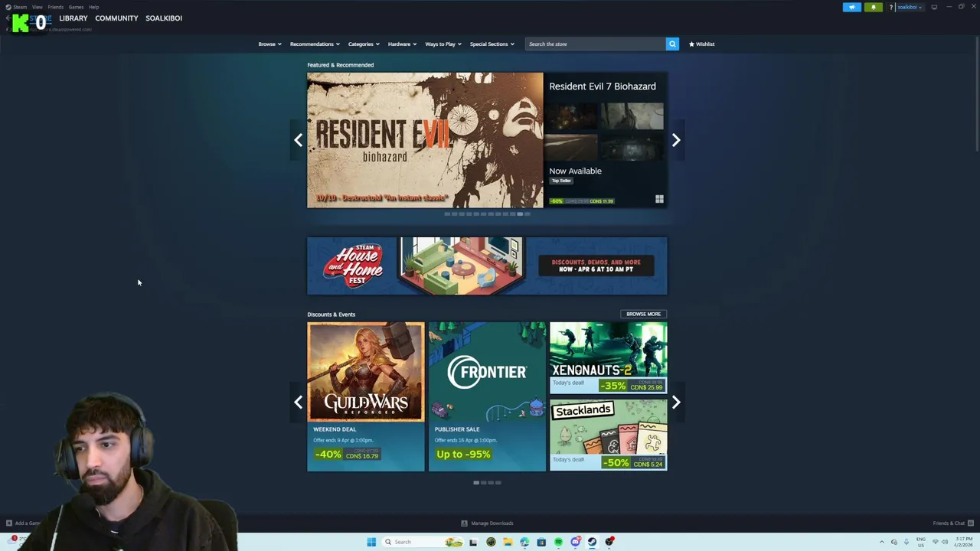Open the SOALKIBOI profile tab

pos(164,18)
